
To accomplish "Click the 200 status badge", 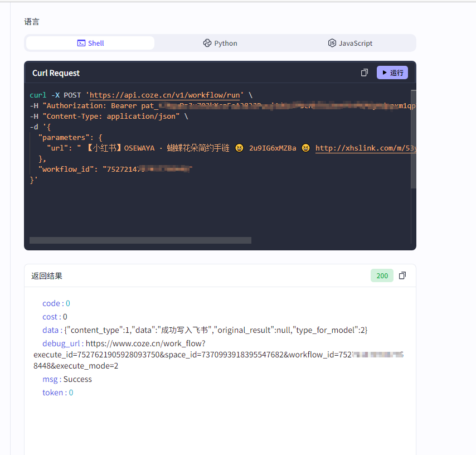I will 382,275.
